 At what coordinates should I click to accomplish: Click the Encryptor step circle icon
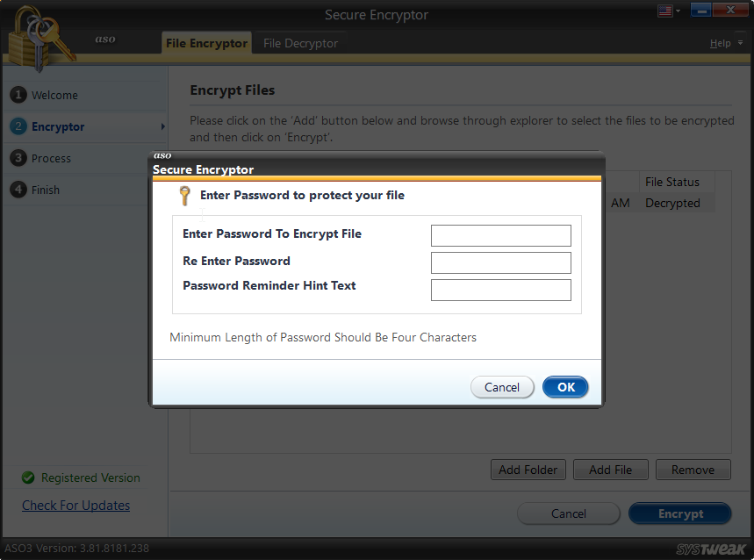[19, 126]
